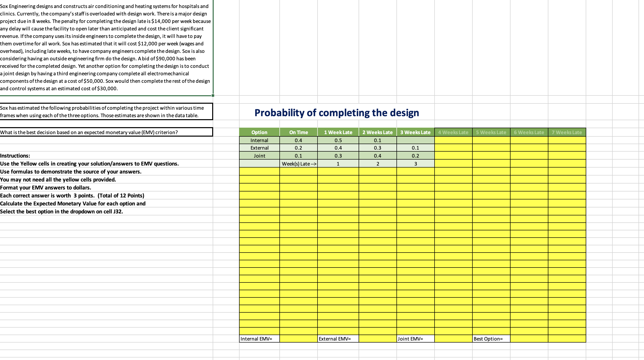The image size is (644, 360).
Task: Select the yellow cell next to External EMV=
Action: pyautogui.click(x=378, y=339)
